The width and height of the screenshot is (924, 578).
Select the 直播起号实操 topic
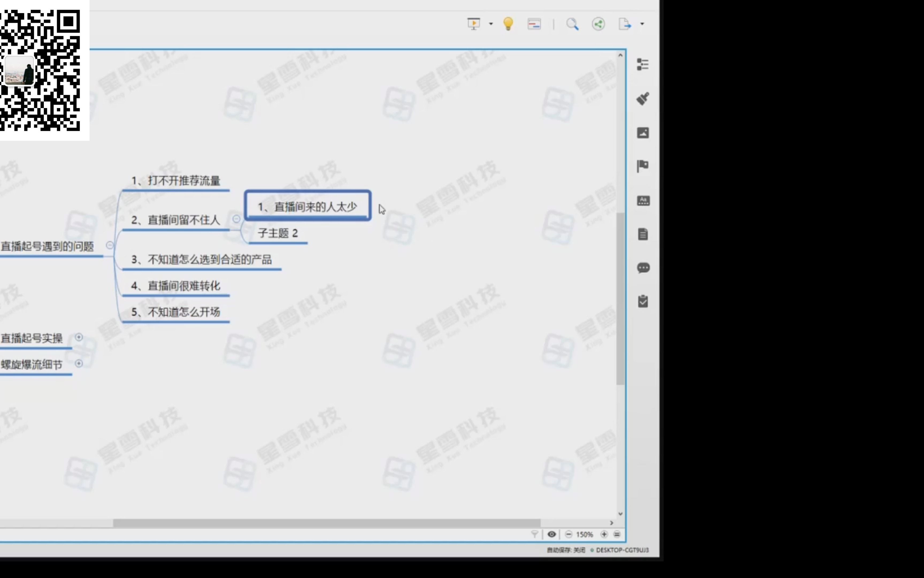[x=32, y=339]
